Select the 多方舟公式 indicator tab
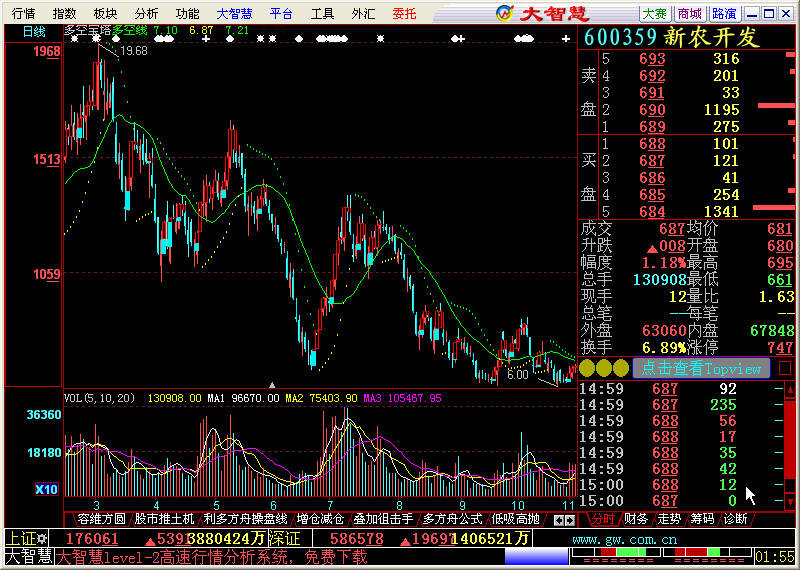 452,519
